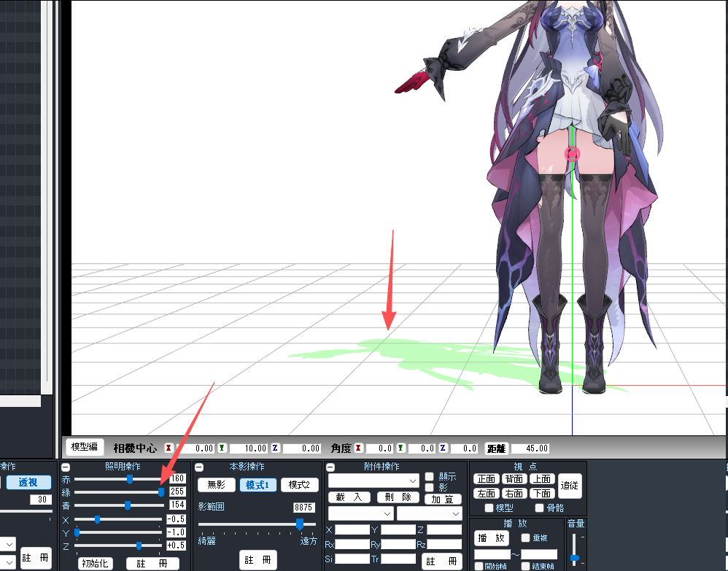Click 註冊 in the lighting panel
This screenshot has width=728, height=571.
pyautogui.click(x=152, y=564)
